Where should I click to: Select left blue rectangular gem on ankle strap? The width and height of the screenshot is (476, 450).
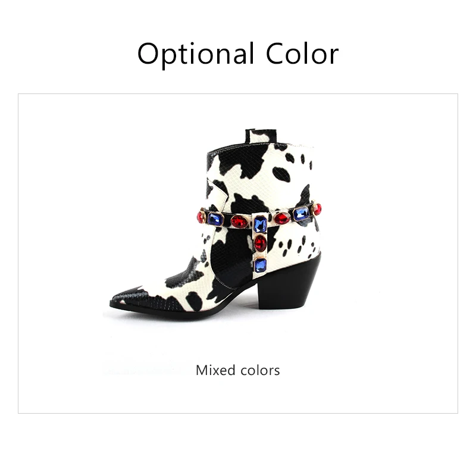click(215, 219)
